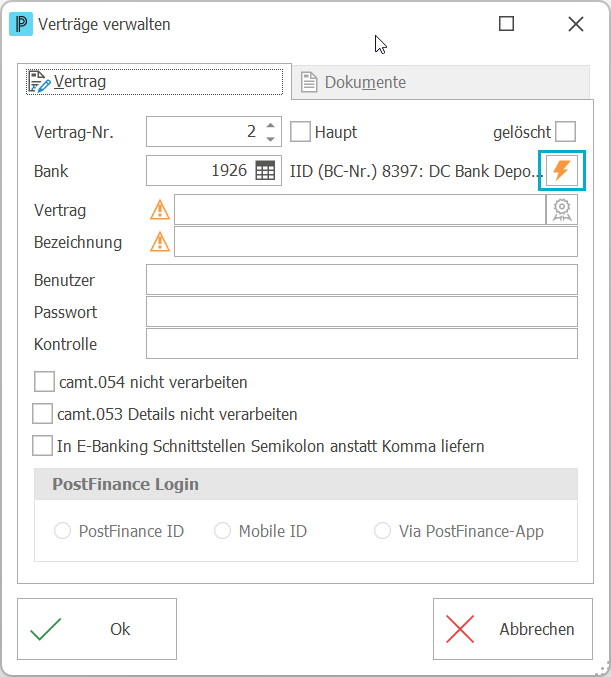Select the Vertrag tab
Image resolution: width=611 pixels, height=677 pixels.
pos(155,82)
